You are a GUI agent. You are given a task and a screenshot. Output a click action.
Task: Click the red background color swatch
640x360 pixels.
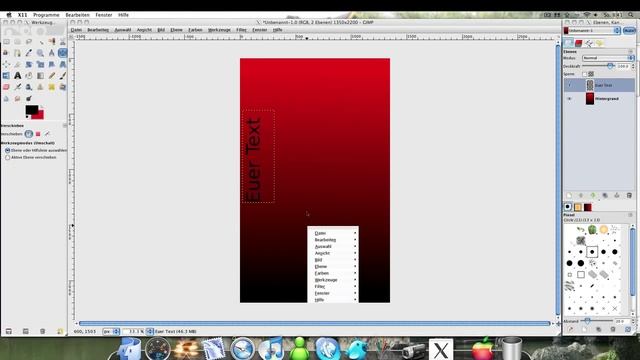coord(40,116)
